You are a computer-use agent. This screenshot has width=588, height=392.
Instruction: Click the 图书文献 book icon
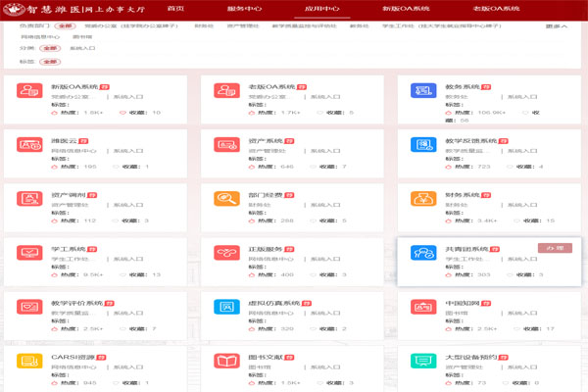pos(227,363)
